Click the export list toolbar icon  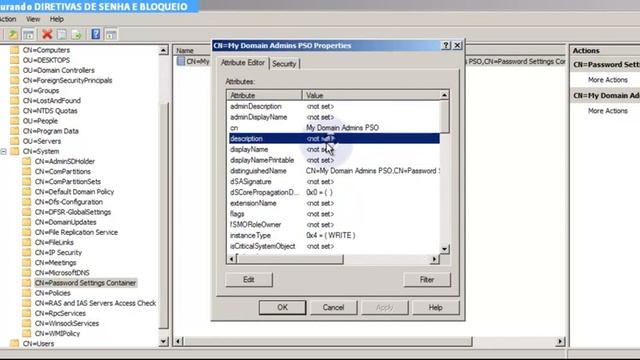click(x=77, y=35)
